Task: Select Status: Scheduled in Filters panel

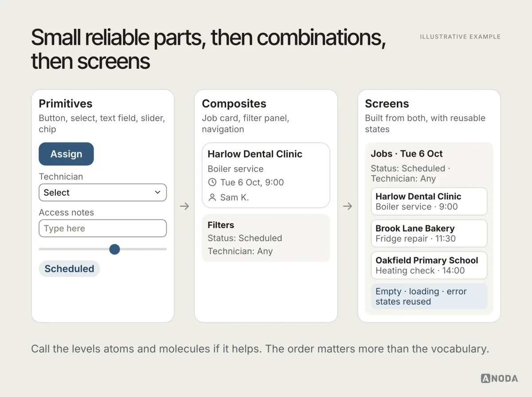Action: tap(245, 238)
